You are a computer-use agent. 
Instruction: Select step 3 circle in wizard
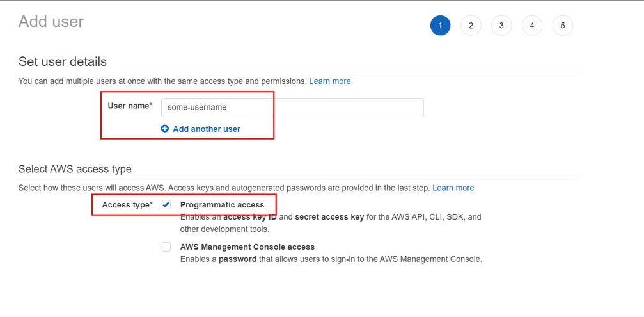tap(501, 26)
